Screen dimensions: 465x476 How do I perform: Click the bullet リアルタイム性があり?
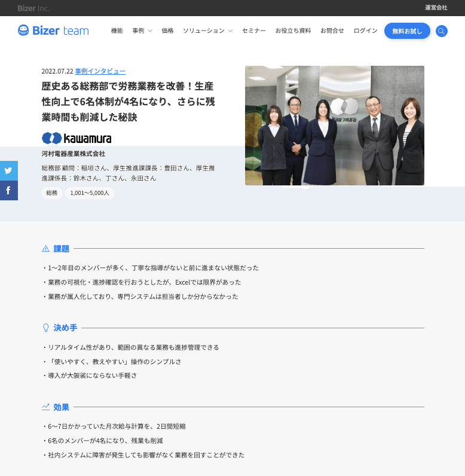pos(130,347)
